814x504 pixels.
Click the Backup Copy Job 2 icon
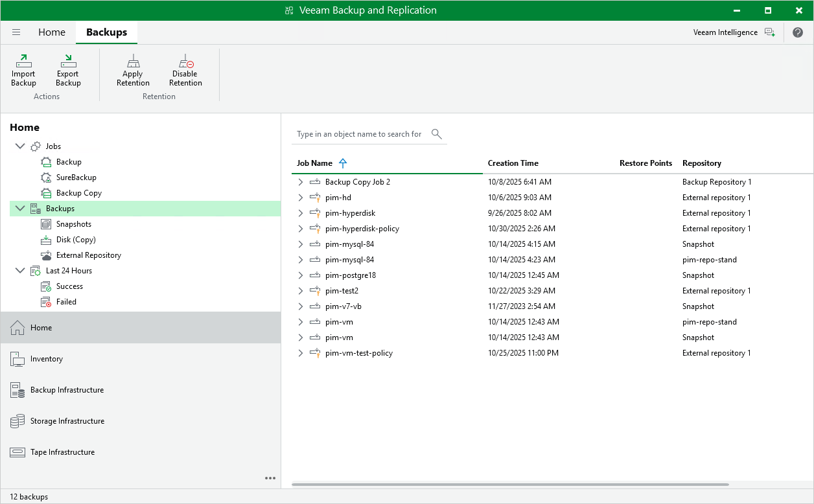click(x=315, y=182)
